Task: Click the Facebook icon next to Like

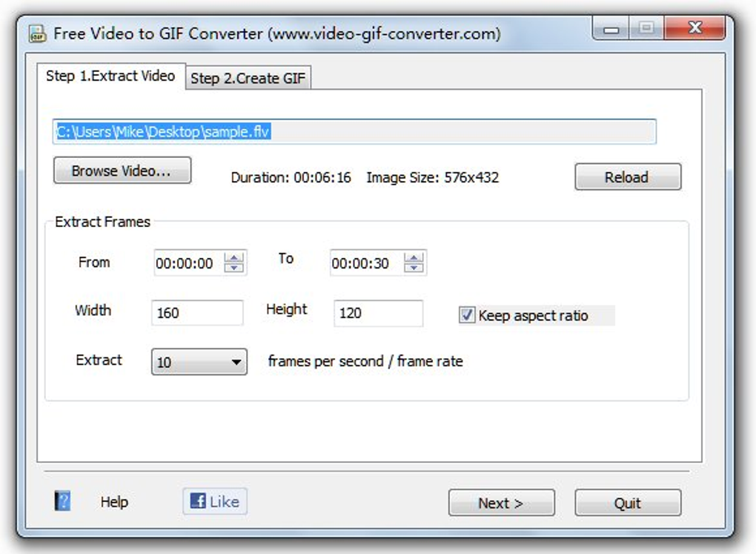Action: pos(197,501)
